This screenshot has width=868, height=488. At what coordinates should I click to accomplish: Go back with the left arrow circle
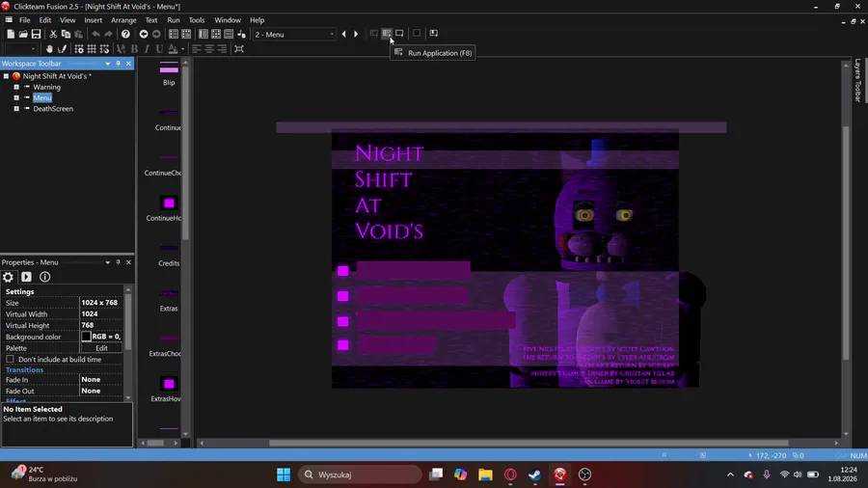click(x=144, y=35)
